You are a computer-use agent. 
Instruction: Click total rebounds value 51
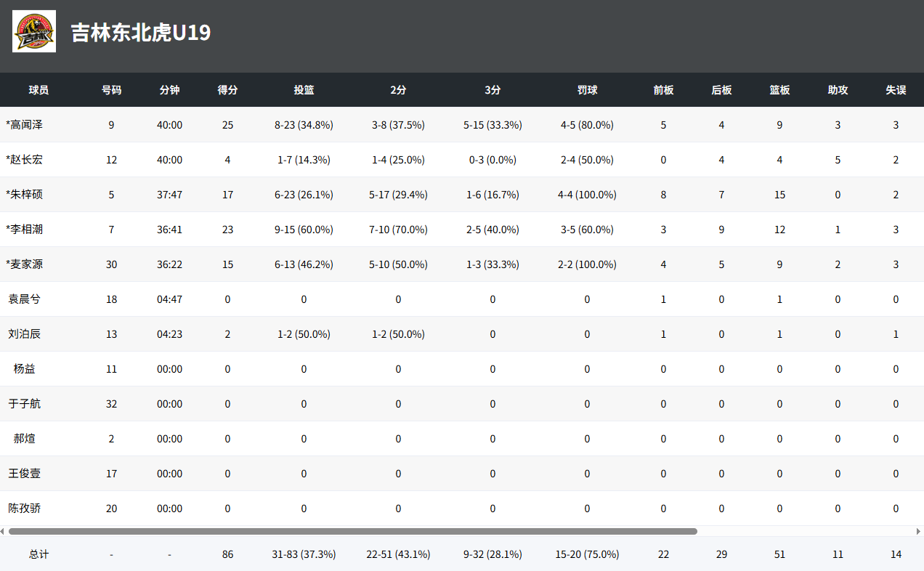click(779, 554)
